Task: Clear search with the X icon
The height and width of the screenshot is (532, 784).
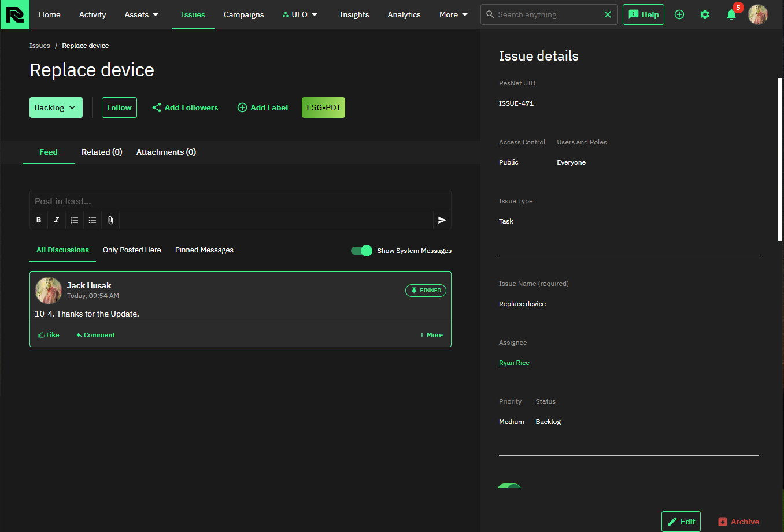Action: tap(608, 14)
